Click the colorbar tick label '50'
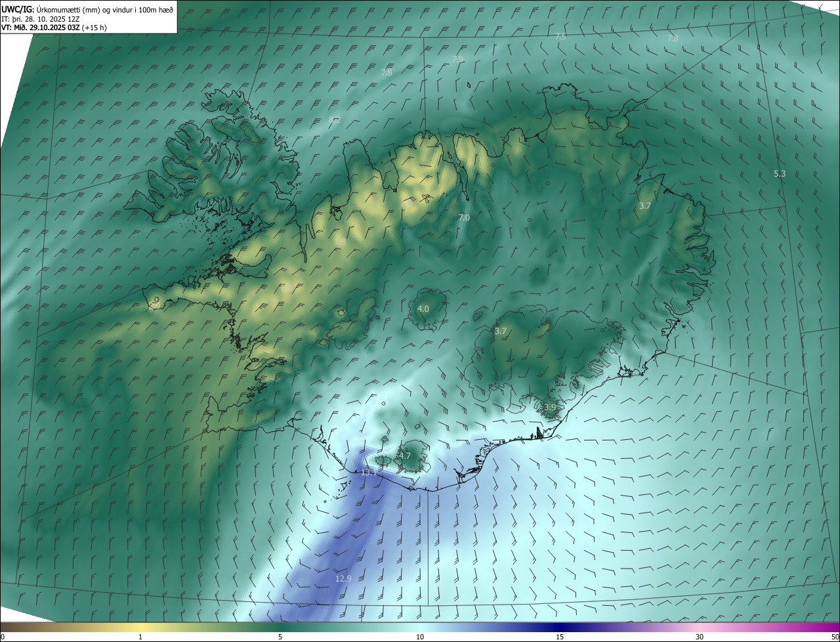 pyautogui.click(x=835, y=637)
